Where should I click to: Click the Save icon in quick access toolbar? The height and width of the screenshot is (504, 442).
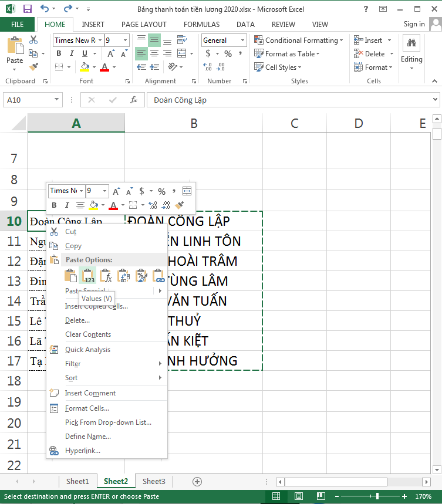point(27,9)
